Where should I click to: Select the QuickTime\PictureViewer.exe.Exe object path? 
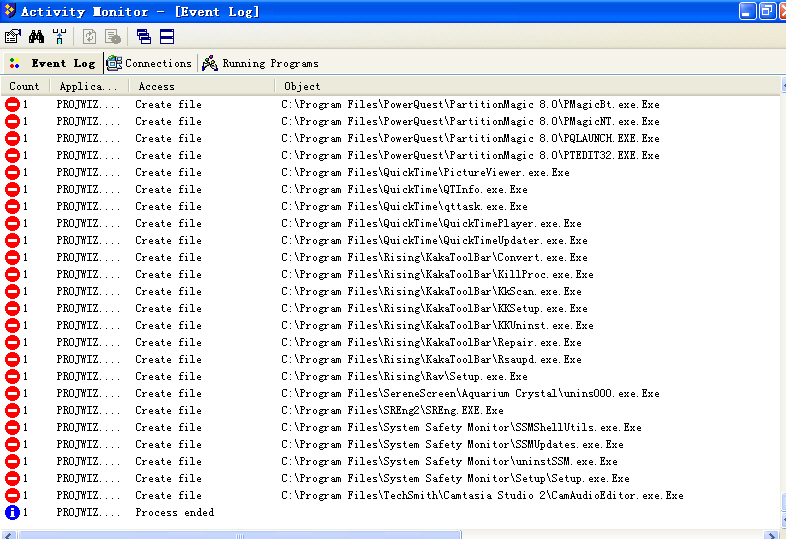coord(425,172)
